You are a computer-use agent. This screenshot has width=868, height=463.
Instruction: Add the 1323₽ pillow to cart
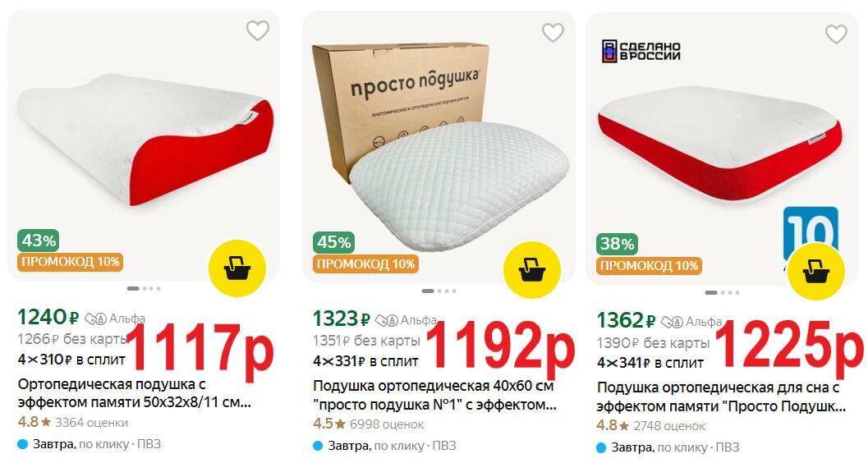[532, 270]
